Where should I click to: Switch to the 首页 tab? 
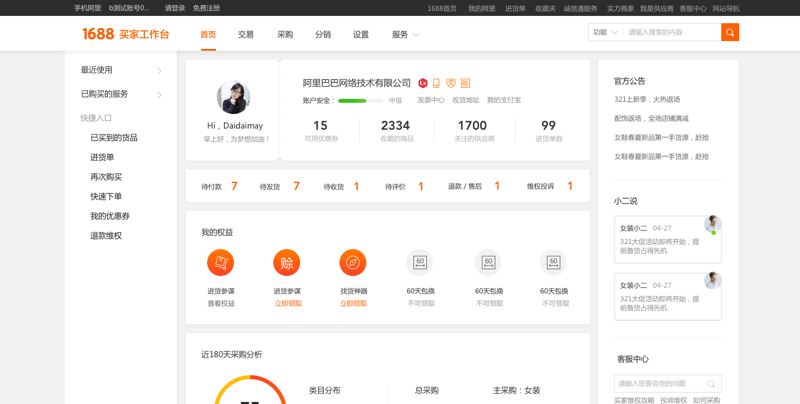[x=208, y=35]
